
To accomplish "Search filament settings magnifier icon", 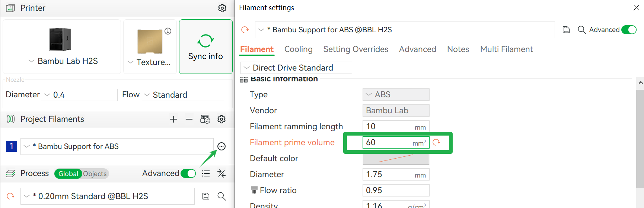I will (582, 30).
